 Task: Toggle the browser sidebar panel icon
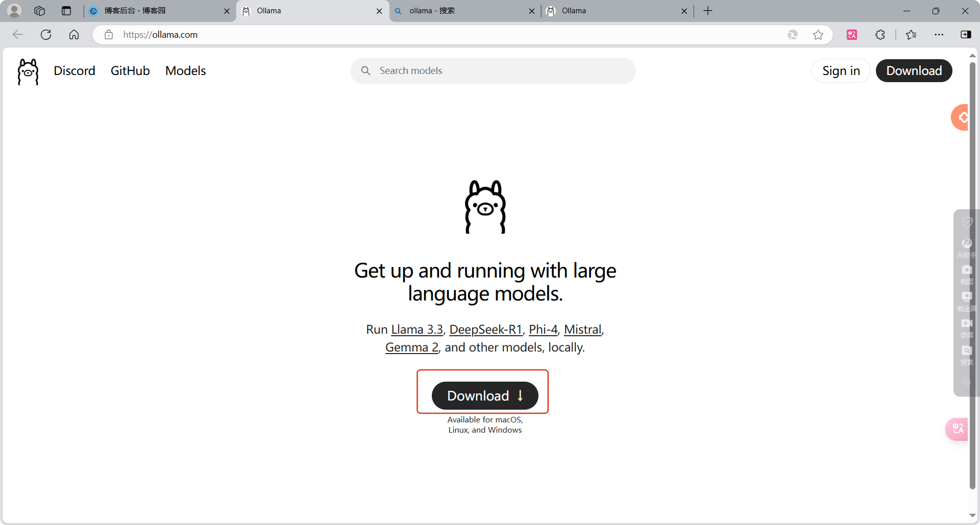coord(966,35)
